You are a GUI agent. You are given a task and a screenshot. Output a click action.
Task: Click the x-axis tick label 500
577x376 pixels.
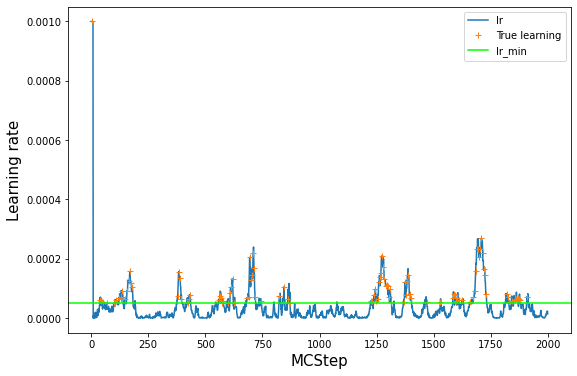click(x=205, y=344)
